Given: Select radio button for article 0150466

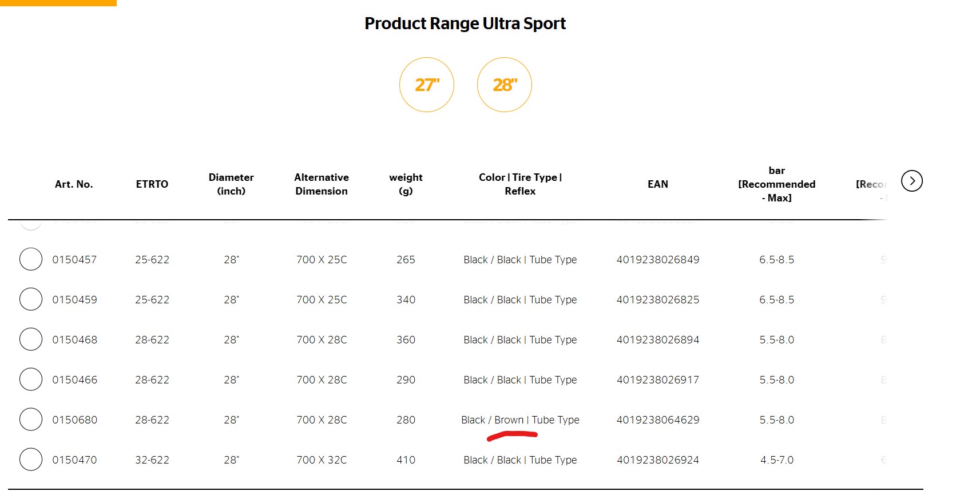Looking at the screenshot, I should pyautogui.click(x=31, y=379).
